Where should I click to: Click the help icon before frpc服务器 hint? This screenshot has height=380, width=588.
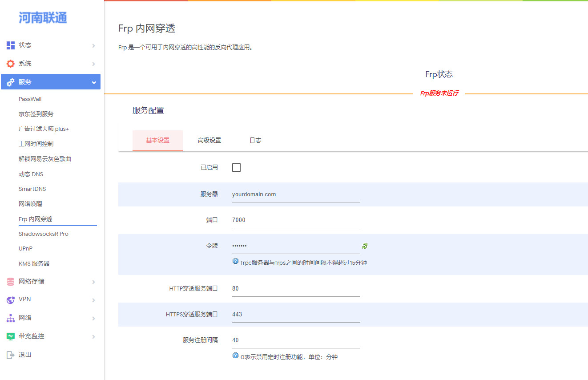click(x=235, y=262)
